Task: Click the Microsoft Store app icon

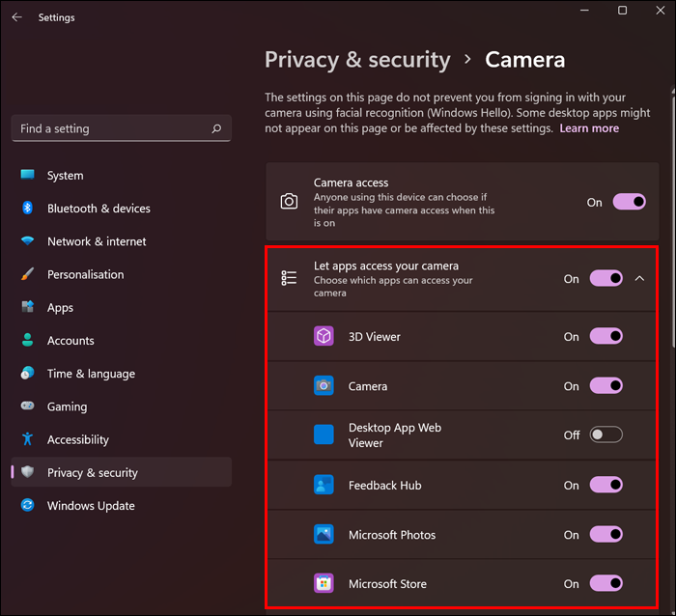Action: point(324,583)
